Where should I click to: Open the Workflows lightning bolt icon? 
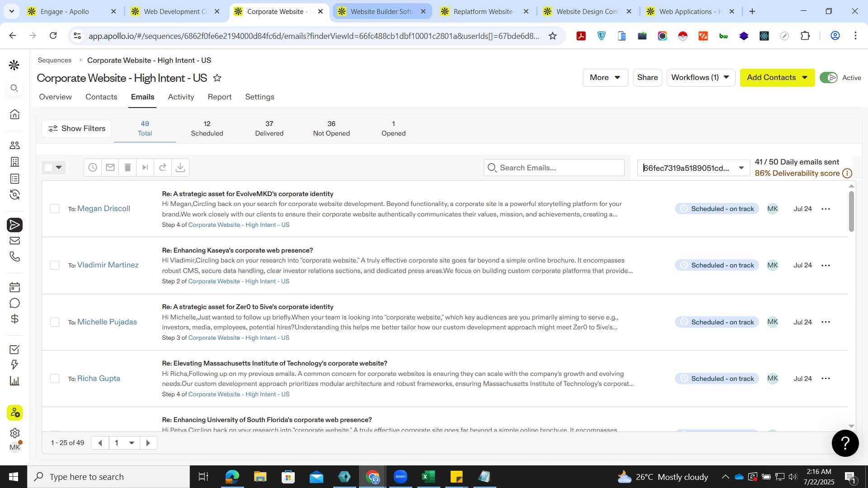click(x=14, y=365)
